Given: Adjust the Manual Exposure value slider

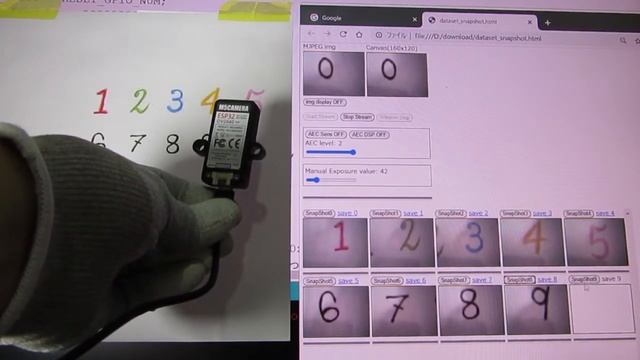Looking at the screenshot, I should (331, 180).
